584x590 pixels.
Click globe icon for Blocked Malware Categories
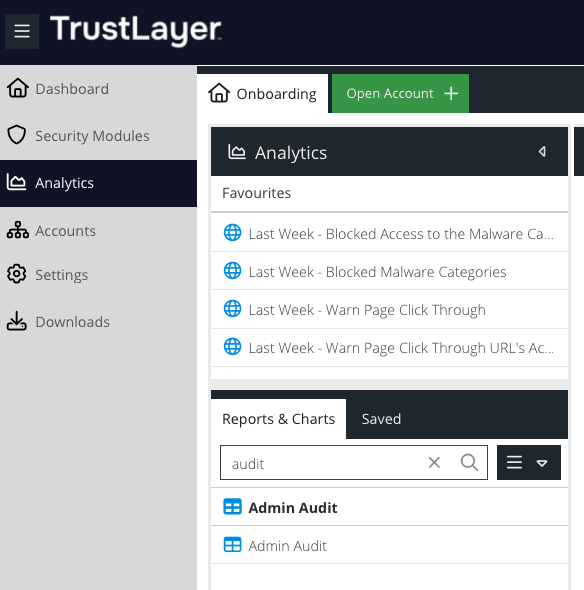[x=233, y=271]
